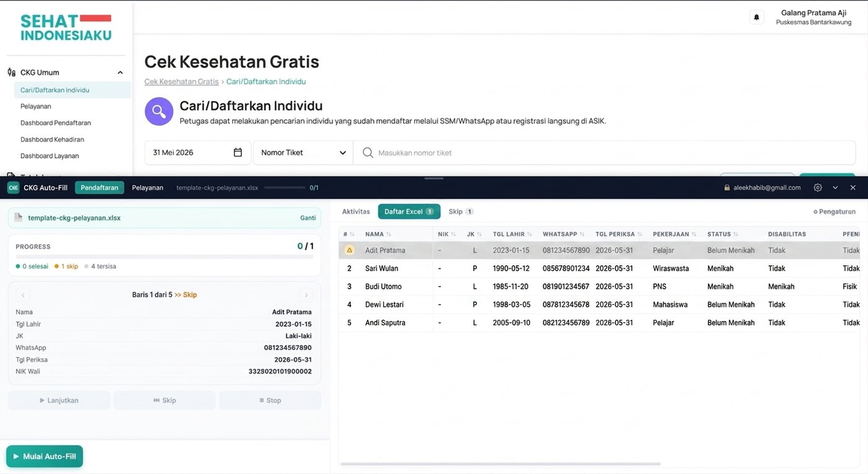Click Cek Kesehatan Gratis breadcrumb link
The width and height of the screenshot is (868, 474).
tap(182, 82)
